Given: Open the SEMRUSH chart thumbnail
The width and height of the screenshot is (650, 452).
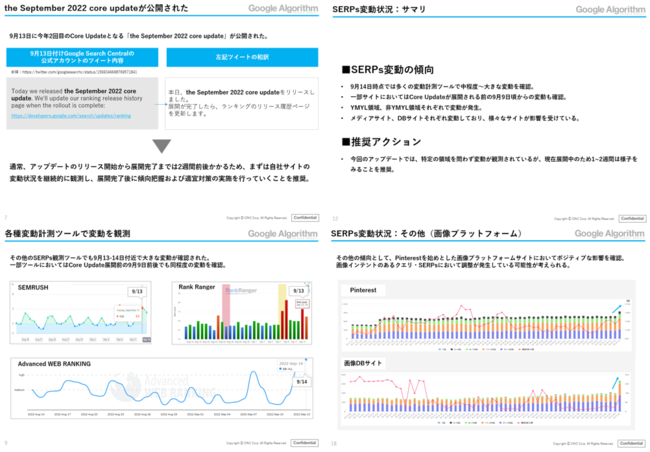Looking at the screenshot, I should tap(80, 313).
